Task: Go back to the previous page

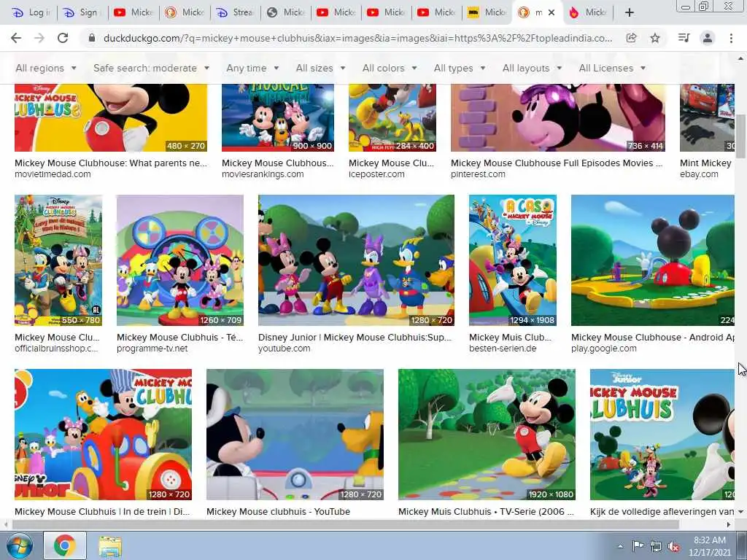Action: click(x=16, y=38)
